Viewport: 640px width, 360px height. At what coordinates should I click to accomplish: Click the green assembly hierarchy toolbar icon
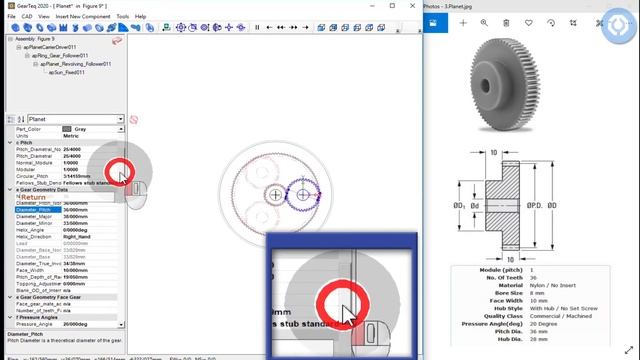click(166, 28)
